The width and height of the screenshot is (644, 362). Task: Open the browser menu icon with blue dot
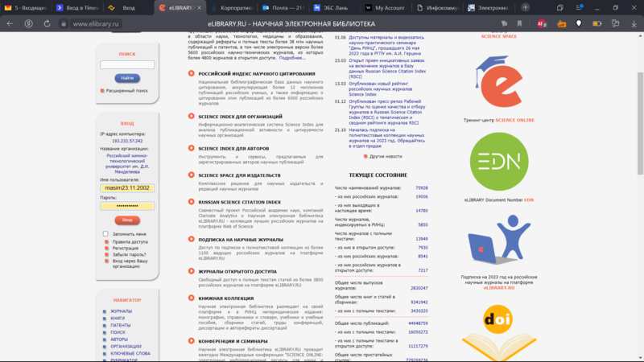tap(579, 7)
